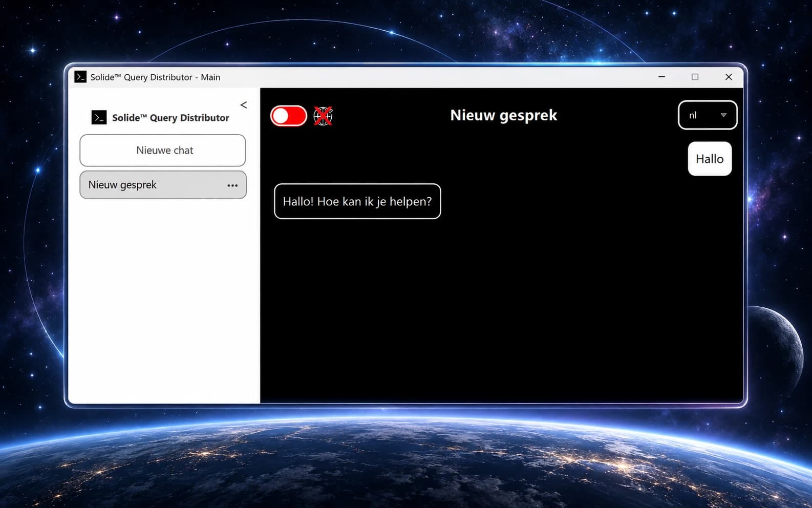Click the crossed-out globe web search icon
This screenshot has width=812, height=508.
point(323,116)
